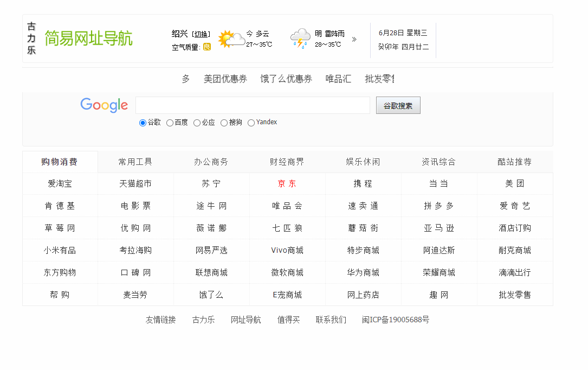
Task: Click the 谷歌搜索 search button
Action: click(x=398, y=105)
